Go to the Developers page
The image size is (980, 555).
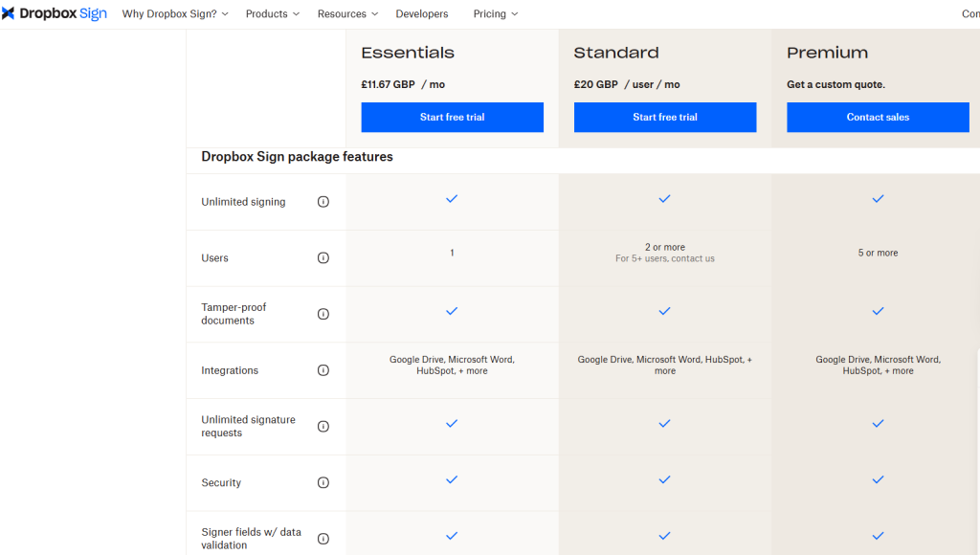coord(421,14)
